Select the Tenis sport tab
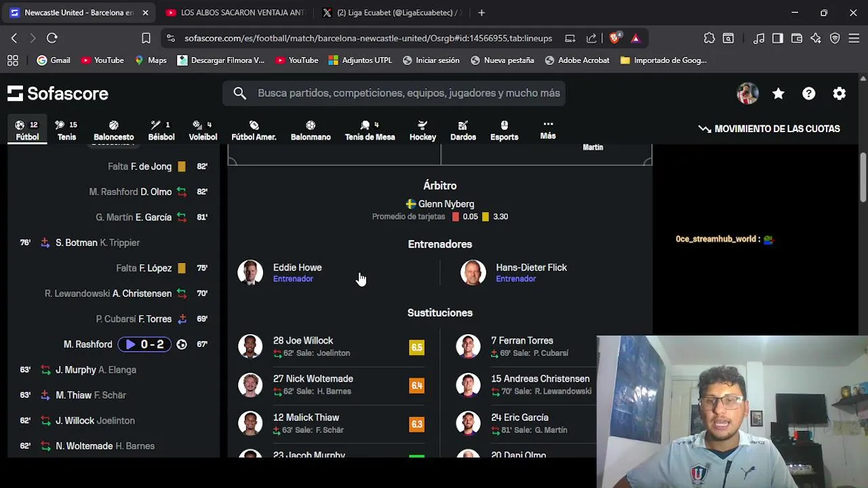 [66, 131]
